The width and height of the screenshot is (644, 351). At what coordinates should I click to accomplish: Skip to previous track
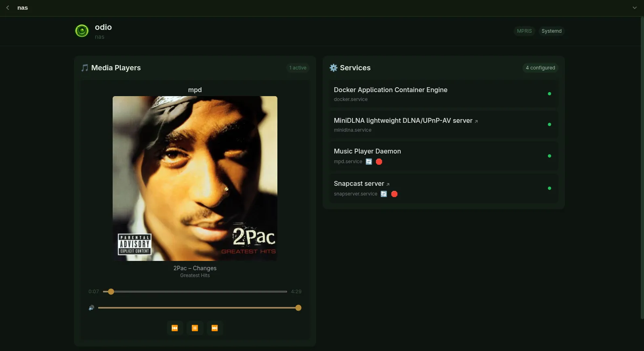click(x=175, y=328)
